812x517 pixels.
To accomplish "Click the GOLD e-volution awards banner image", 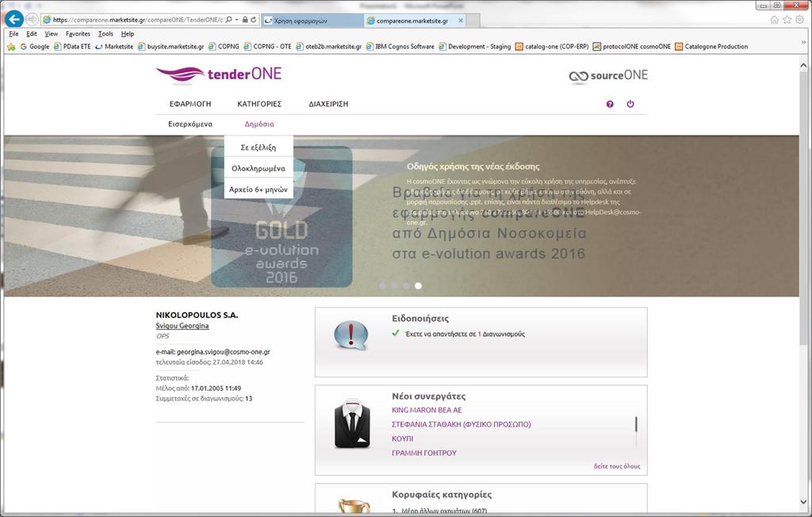I will pyautogui.click(x=282, y=216).
